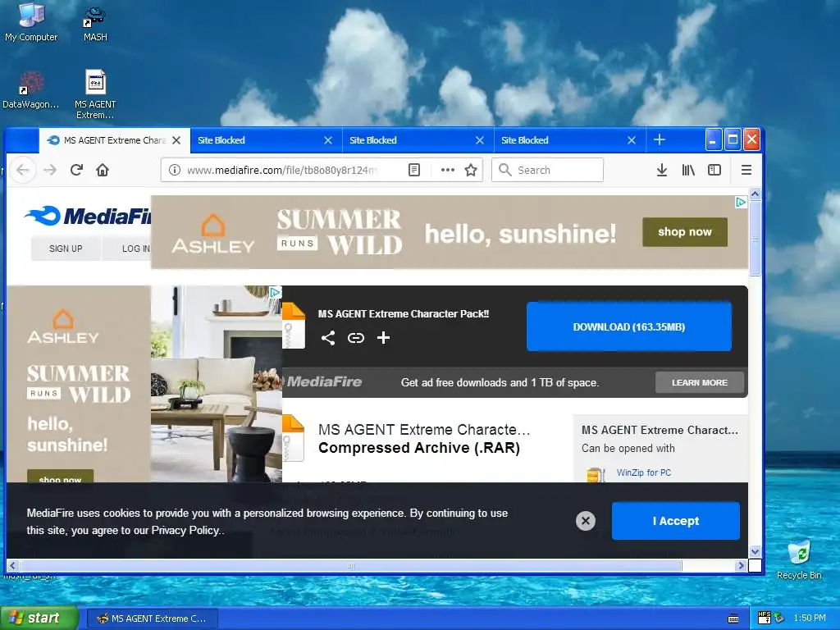This screenshot has height=630, width=840.
Task: Toggle reader view icon in address bar
Action: click(x=414, y=170)
